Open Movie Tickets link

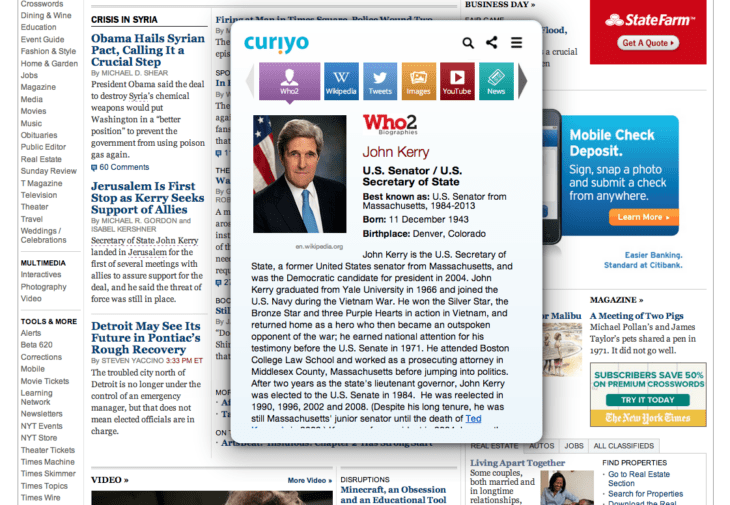pyautogui.click(x=45, y=381)
